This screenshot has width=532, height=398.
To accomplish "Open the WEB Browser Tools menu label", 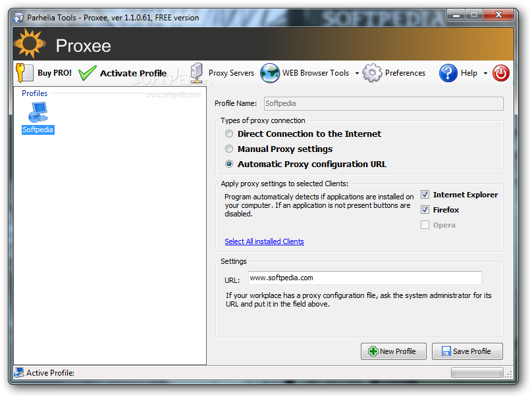I will (x=315, y=73).
